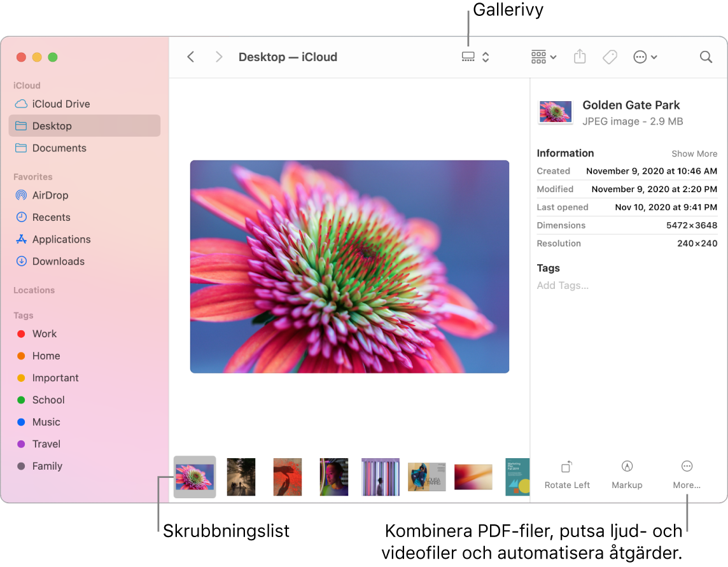
Task: Filter by School tag
Action: [85, 400]
